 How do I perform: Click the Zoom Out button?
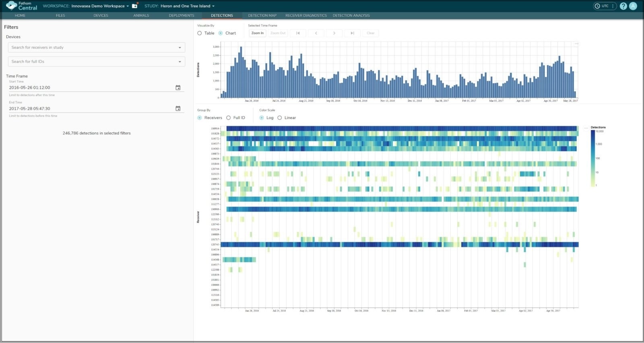278,33
